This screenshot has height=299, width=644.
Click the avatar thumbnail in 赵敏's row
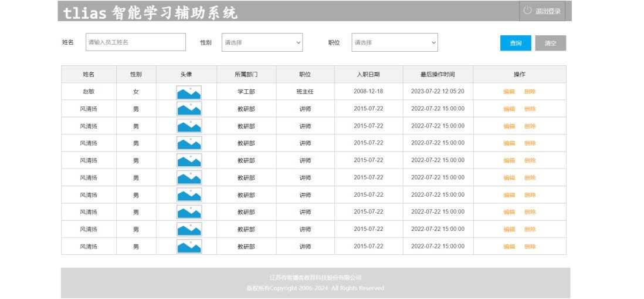coord(189,92)
